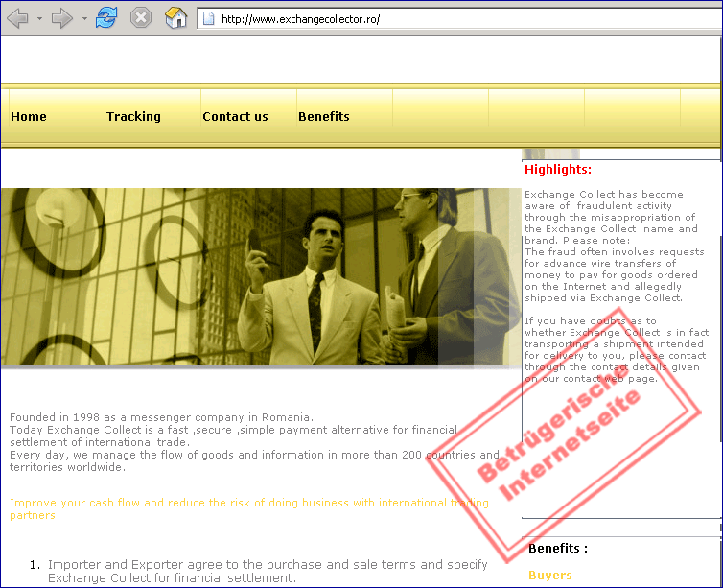Click list item 'Importer and Exporter agree'

pyautogui.click(x=268, y=571)
